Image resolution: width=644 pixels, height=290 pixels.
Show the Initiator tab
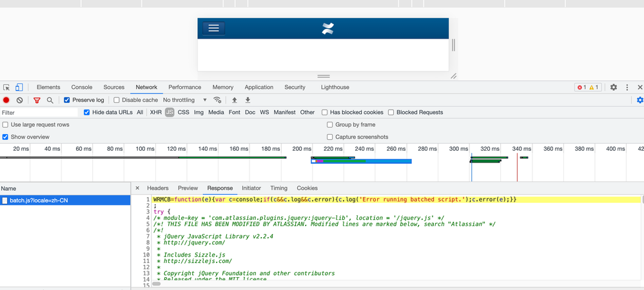click(251, 188)
